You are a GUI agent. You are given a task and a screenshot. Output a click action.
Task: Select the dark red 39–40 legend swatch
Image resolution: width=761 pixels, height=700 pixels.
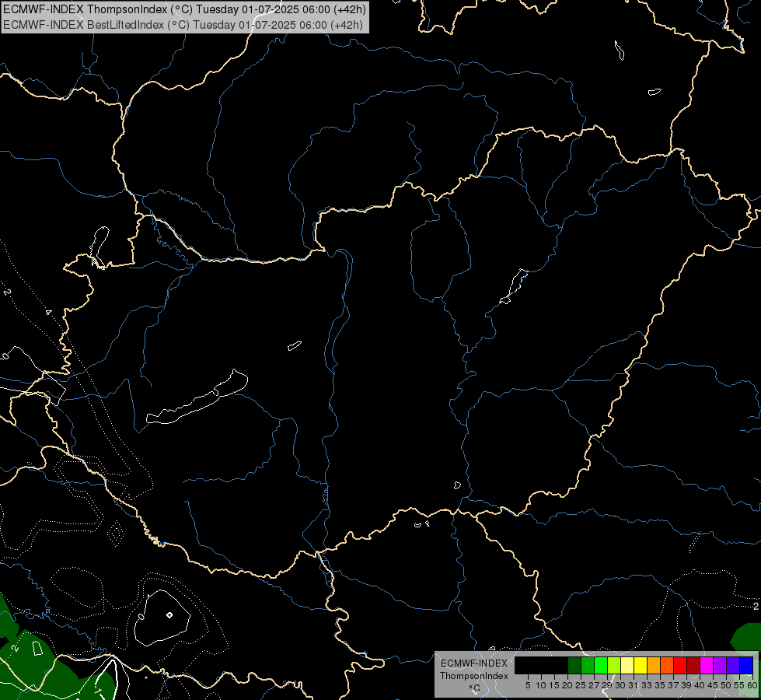point(693,666)
